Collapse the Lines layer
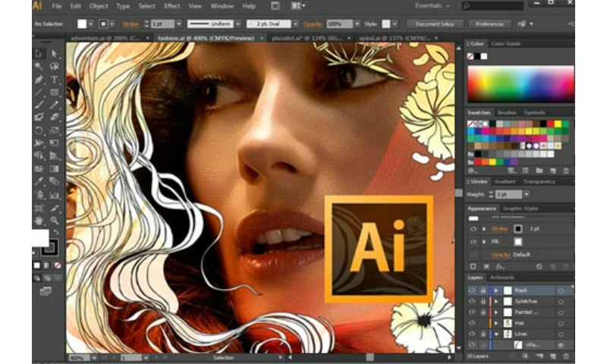The width and height of the screenshot is (607, 364). click(x=496, y=334)
